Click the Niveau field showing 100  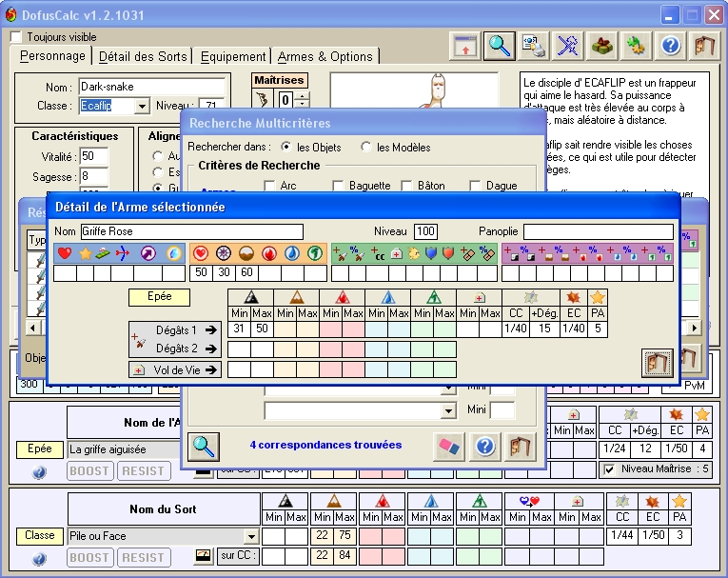[425, 231]
